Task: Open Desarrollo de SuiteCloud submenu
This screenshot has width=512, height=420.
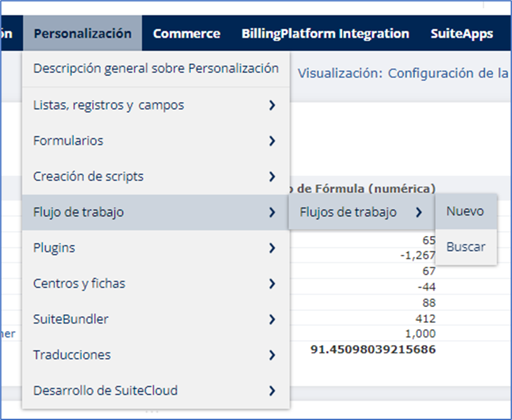Action: pyautogui.click(x=155, y=391)
